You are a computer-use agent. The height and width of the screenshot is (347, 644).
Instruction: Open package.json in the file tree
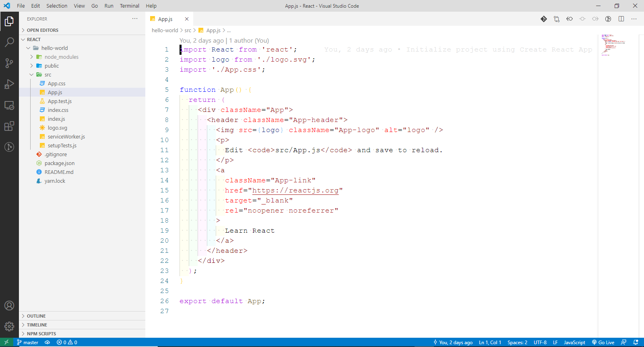82,163
